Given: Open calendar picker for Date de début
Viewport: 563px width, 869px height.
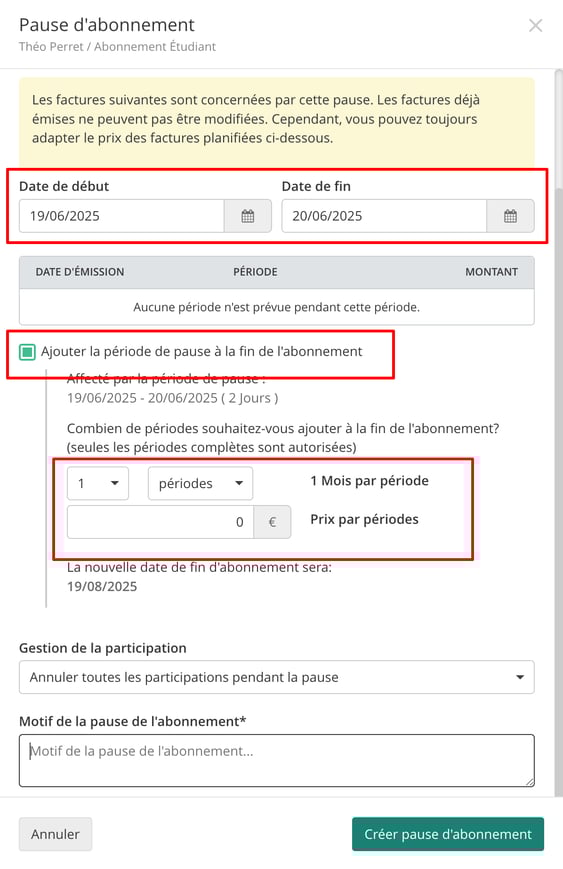Looking at the screenshot, I should pyautogui.click(x=248, y=216).
